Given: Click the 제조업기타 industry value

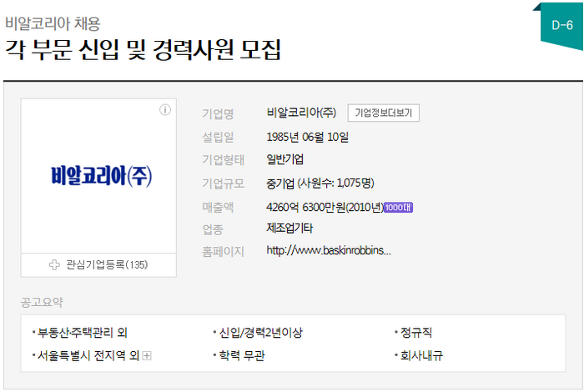Looking at the screenshot, I should (x=289, y=228).
